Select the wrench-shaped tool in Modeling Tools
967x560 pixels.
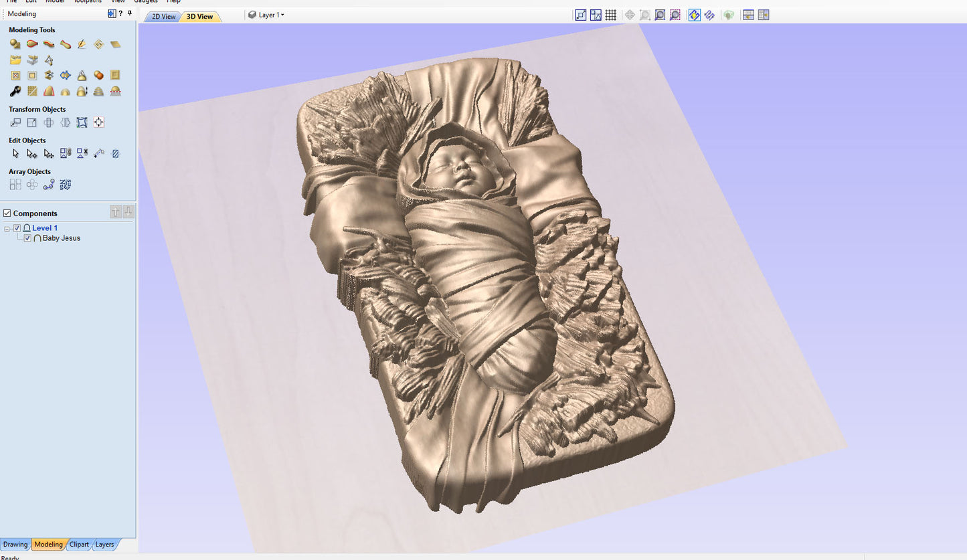[15, 92]
